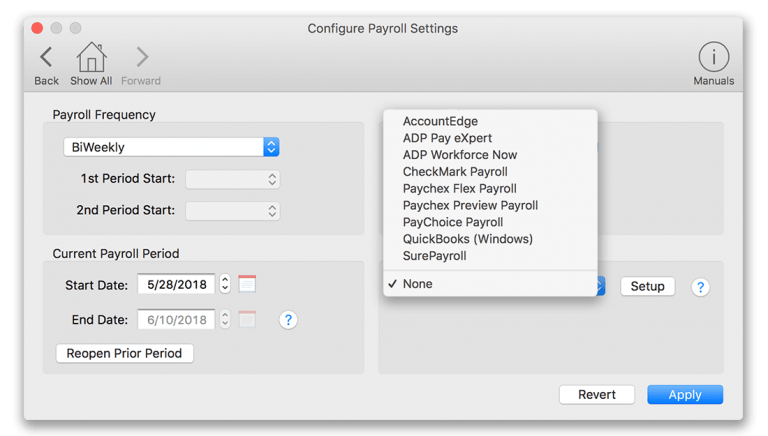The image size is (768, 436).
Task: Click the Start Date stepper arrows
Action: tap(225, 284)
